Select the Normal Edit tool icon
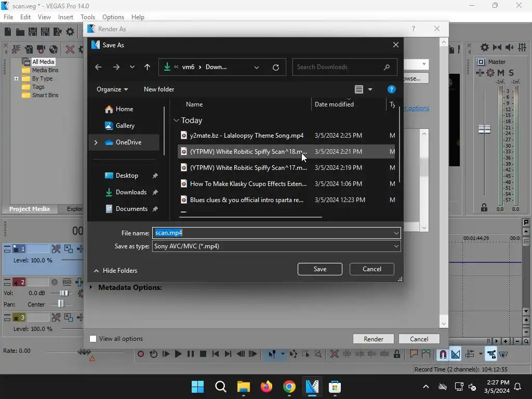 point(272,354)
